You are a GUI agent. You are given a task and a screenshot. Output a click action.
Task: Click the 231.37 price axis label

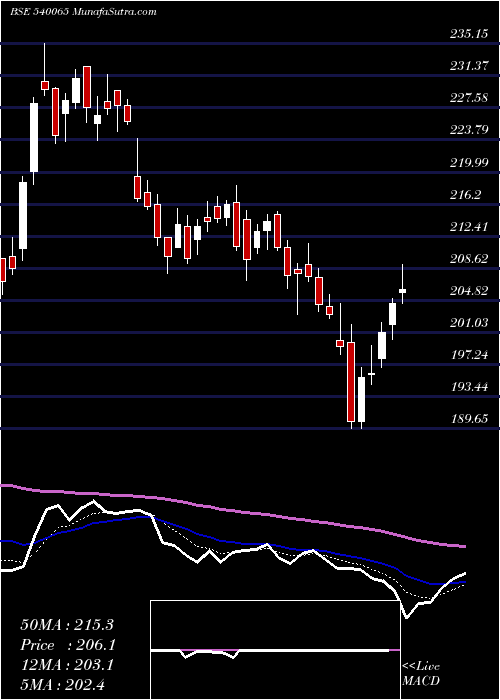(x=469, y=67)
